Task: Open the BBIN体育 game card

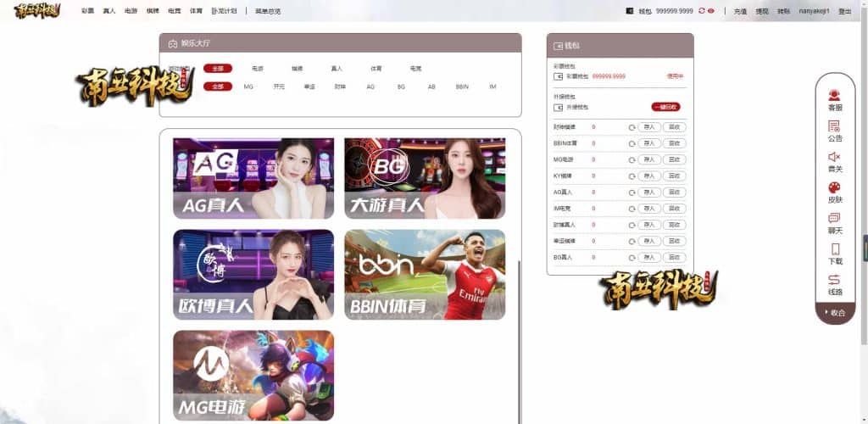Action: pos(425,275)
